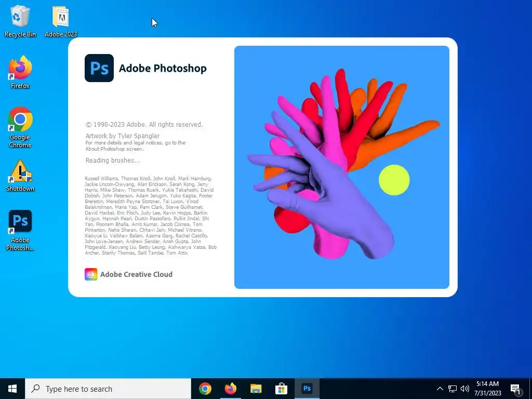This screenshot has height=399, width=532.
Task: Select the Shutdown desktop shortcut
Action: point(20,176)
